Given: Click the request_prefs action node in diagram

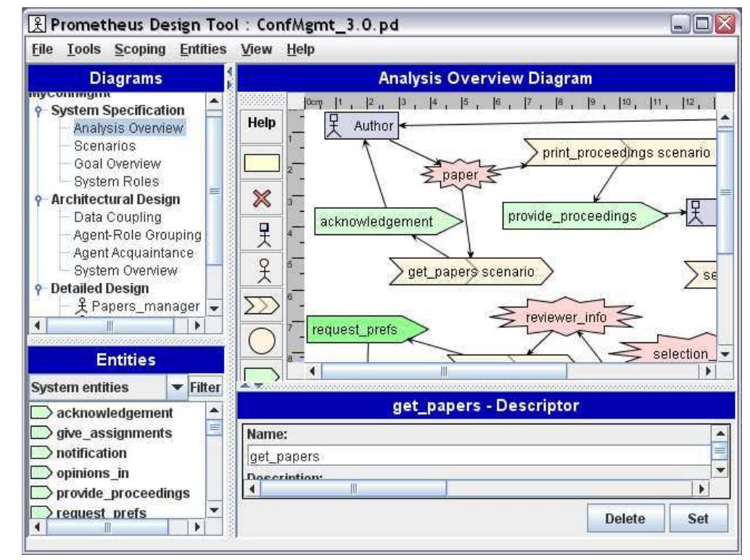Looking at the screenshot, I should click(366, 329).
